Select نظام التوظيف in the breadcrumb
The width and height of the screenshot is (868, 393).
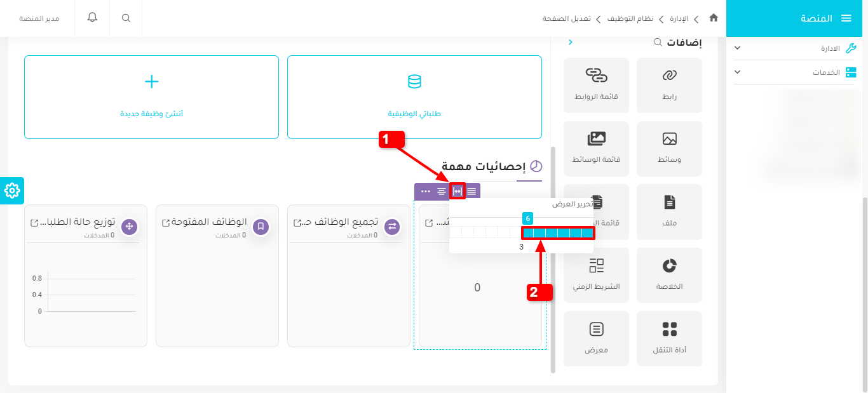pyautogui.click(x=630, y=18)
